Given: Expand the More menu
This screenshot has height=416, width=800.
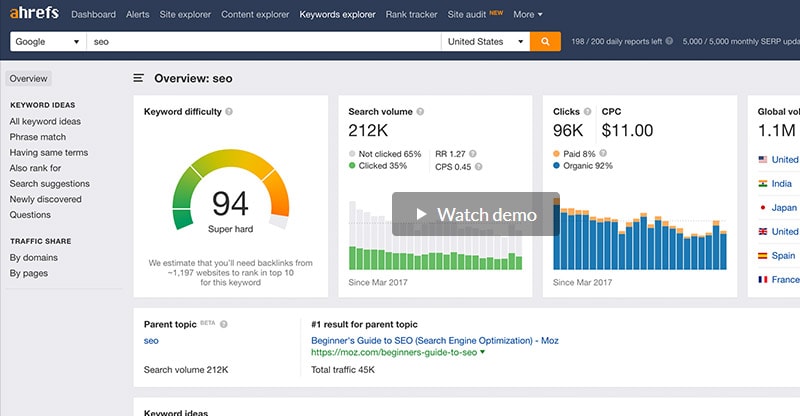Looking at the screenshot, I should coord(528,14).
